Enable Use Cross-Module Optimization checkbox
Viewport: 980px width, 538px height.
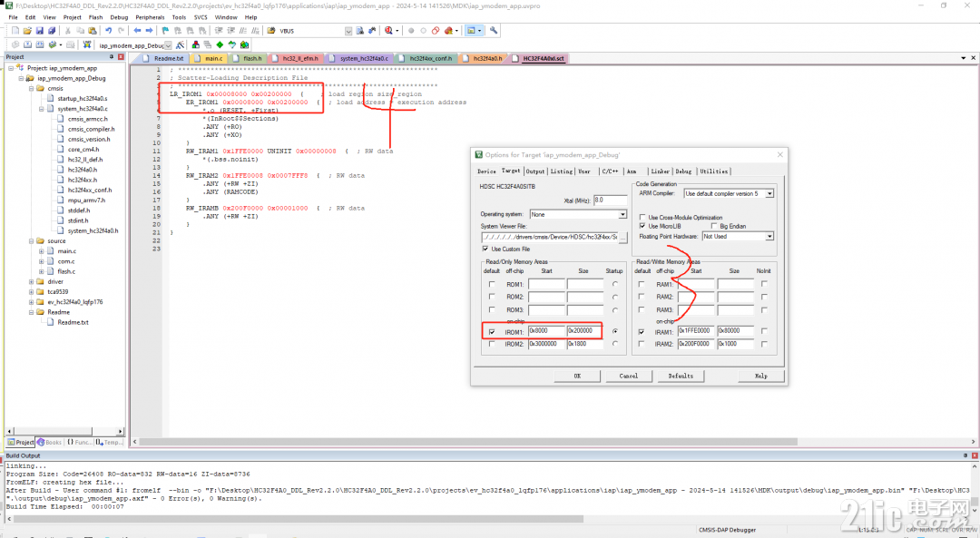tap(642, 218)
